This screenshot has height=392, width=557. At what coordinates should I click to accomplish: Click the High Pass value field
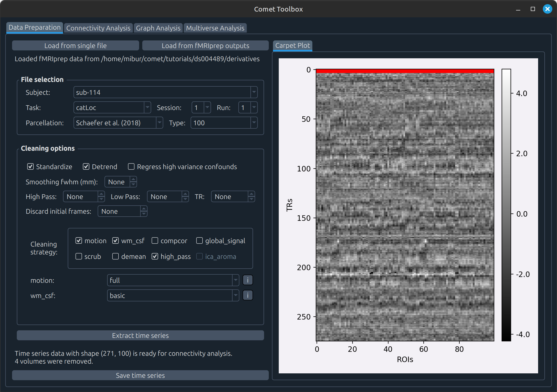(84, 197)
